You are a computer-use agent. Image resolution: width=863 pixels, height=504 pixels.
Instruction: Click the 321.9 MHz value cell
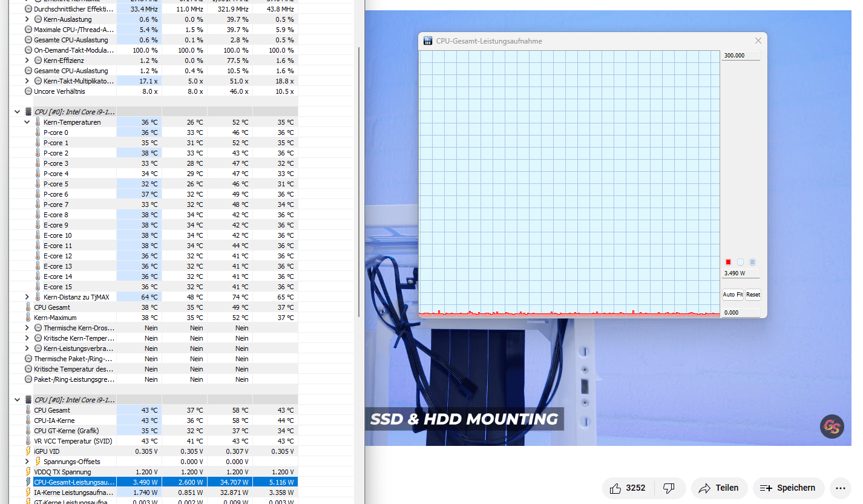tap(229, 9)
